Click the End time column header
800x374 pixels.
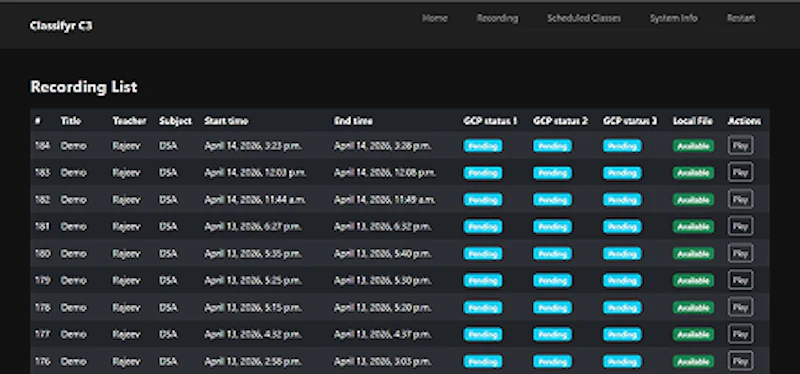(x=353, y=121)
